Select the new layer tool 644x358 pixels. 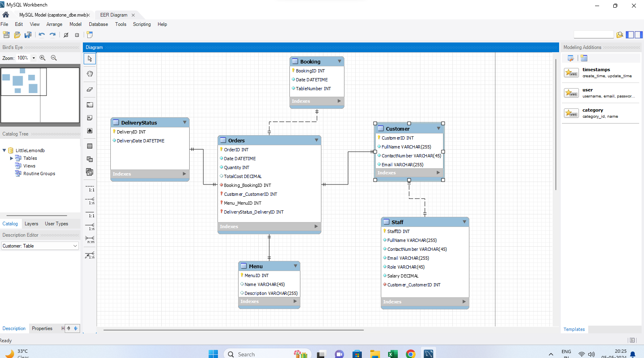point(90,105)
